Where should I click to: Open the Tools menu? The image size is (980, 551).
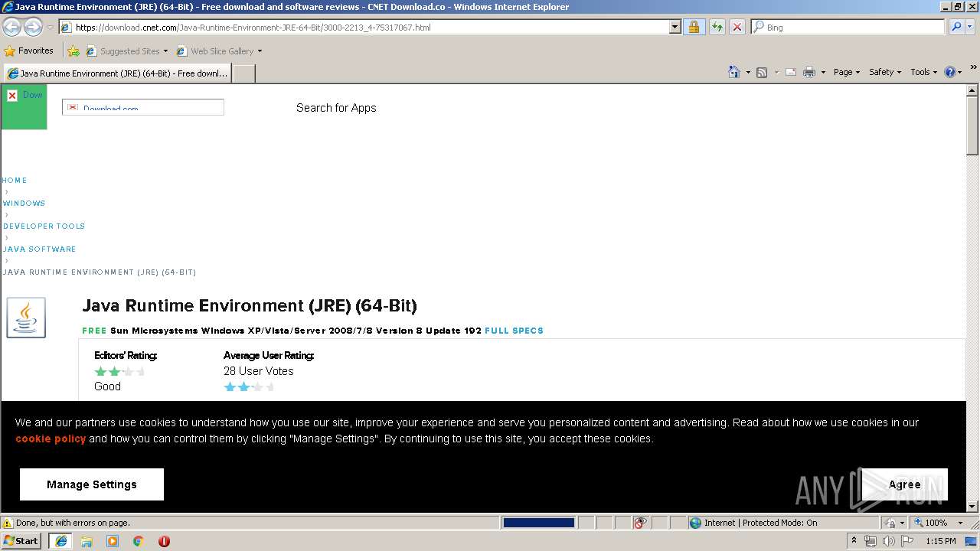click(x=923, y=72)
